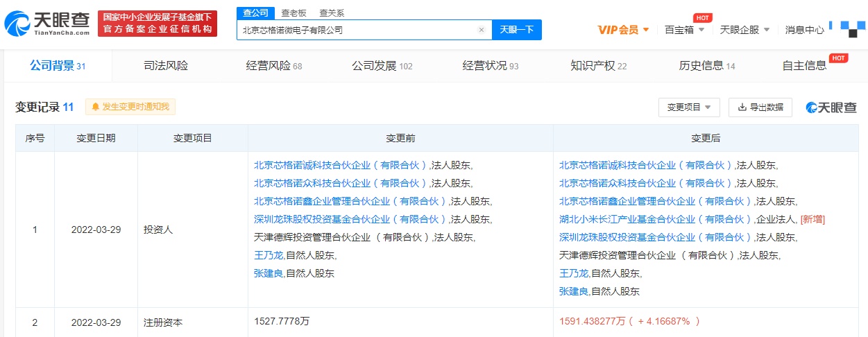Select the 自主信息 tab
The image size is (868, 337).
point(805,66)
